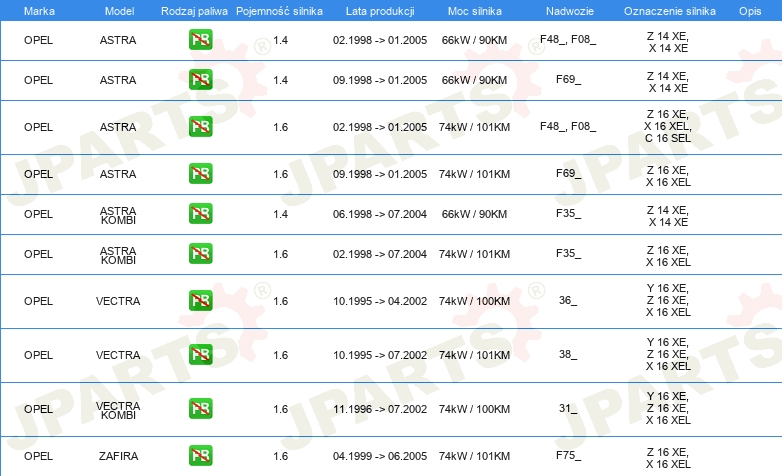Screen dimensions: 782x476
Task: Click the Opis column header
Action: click(x=750, y=11)
